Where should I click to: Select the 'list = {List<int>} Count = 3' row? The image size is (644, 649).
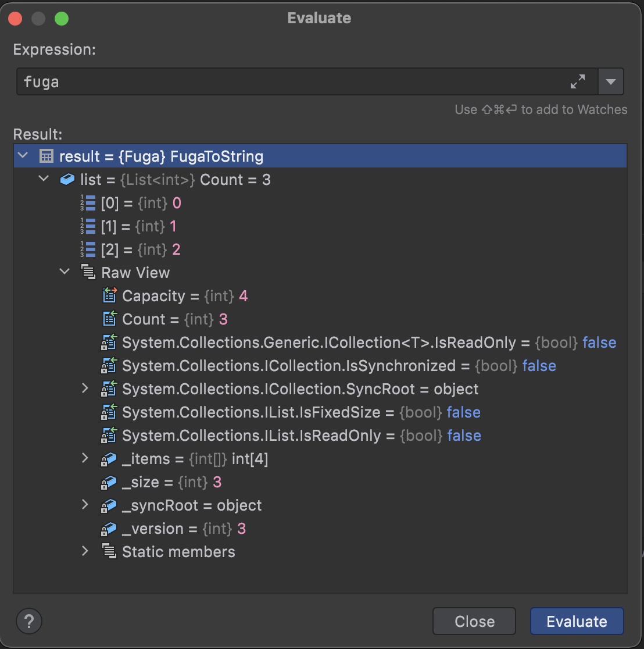(x=320, y=179)
